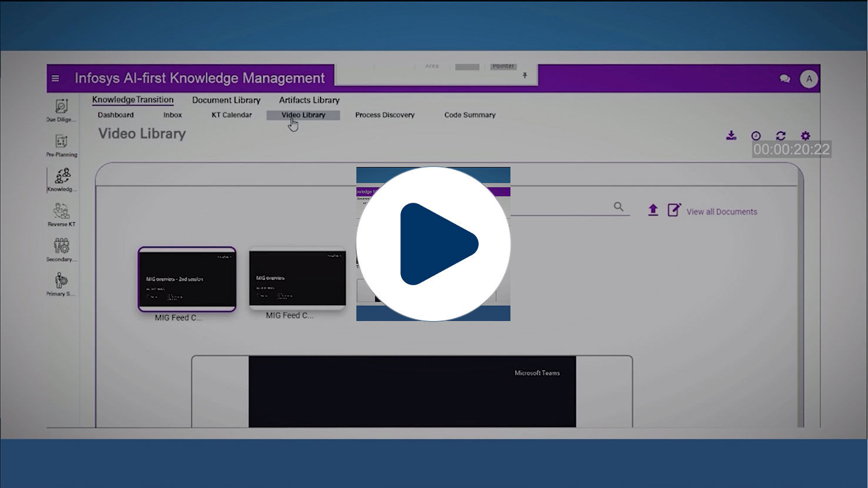Click the search magnifier icon
The width and height of the screenshot is (868, 488).
(618, 206)
